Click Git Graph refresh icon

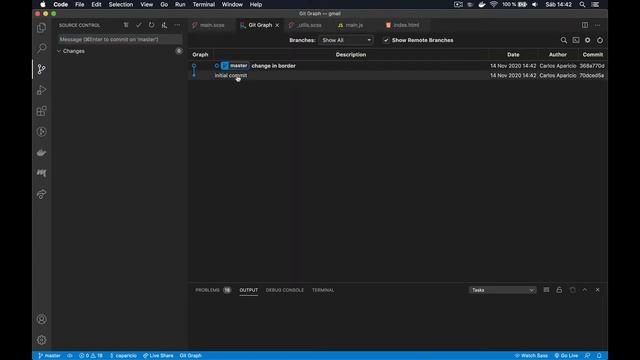tap(600, 40)
